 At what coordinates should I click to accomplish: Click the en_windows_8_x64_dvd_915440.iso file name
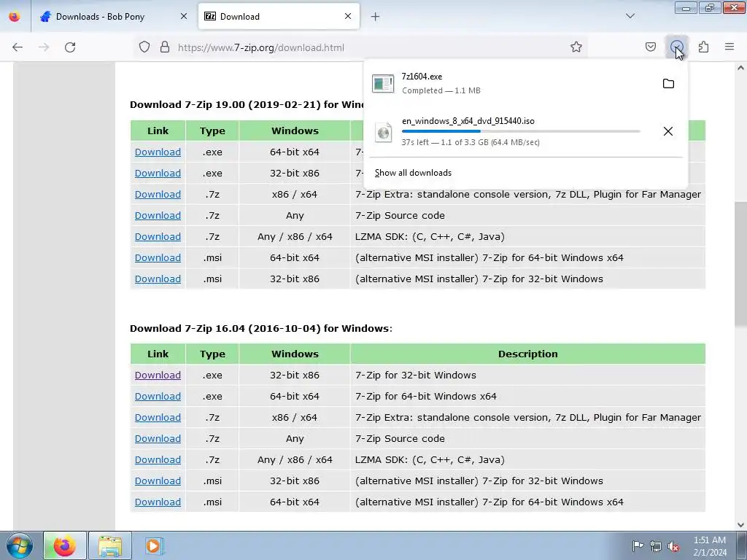point(468,121)
